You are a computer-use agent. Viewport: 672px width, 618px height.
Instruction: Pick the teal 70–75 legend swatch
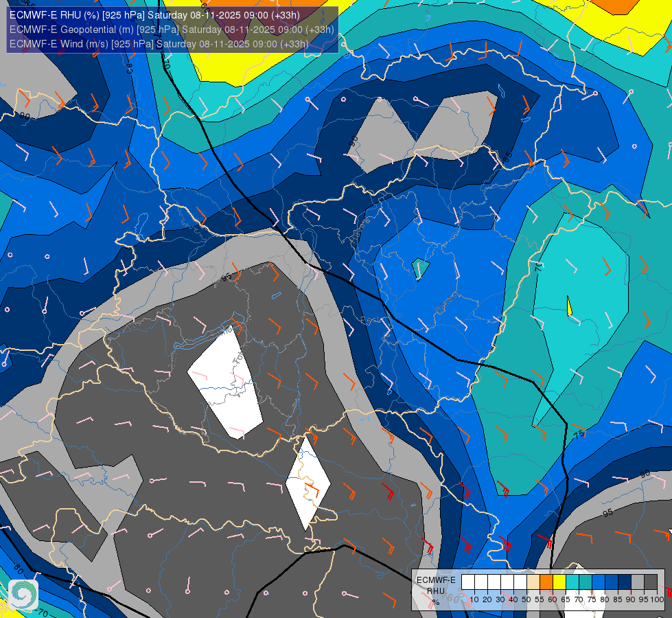coord(586,582)
